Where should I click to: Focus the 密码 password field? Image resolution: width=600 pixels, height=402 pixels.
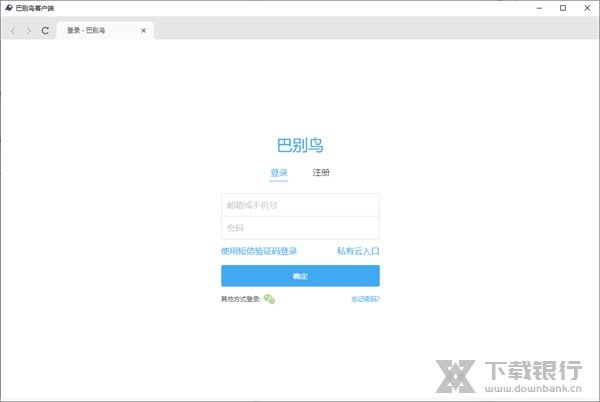(300, 228)
